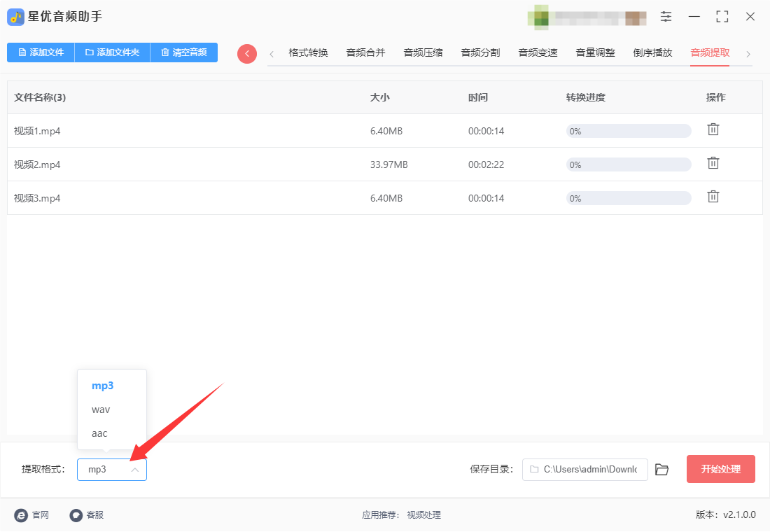Click the 客服 chat bubble icon

click(x=76, y=514)
